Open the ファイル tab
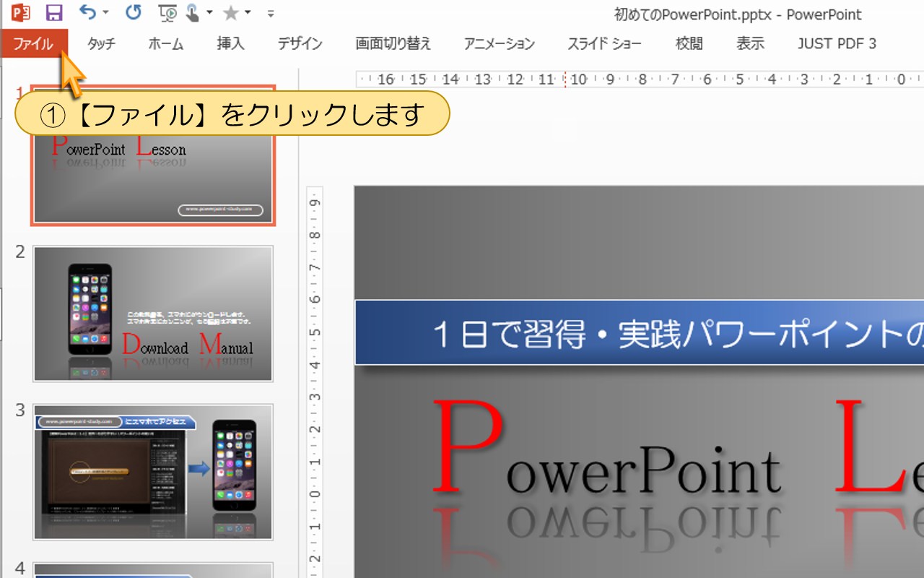This screenshot has height=578, width=924. coord(34,43)
